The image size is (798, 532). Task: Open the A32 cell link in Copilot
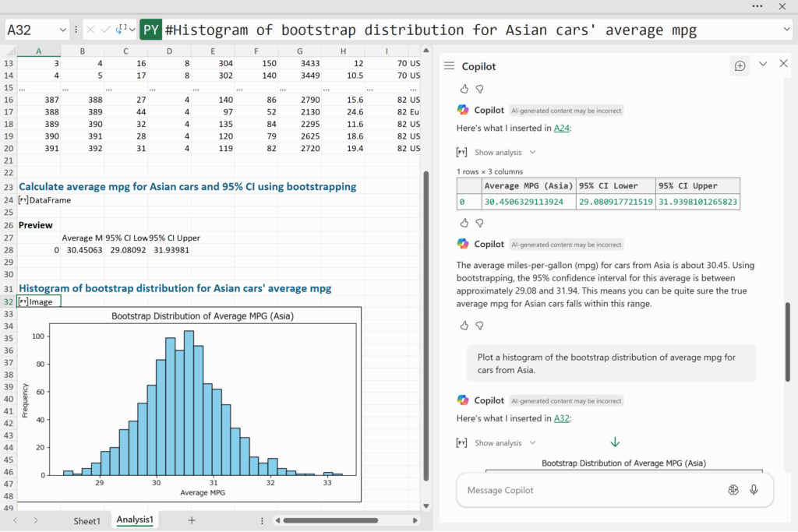click(562, 418)
